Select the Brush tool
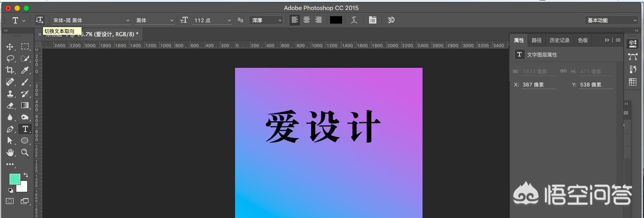This screenshot has height=218, width=644. [x=25, y=82]
